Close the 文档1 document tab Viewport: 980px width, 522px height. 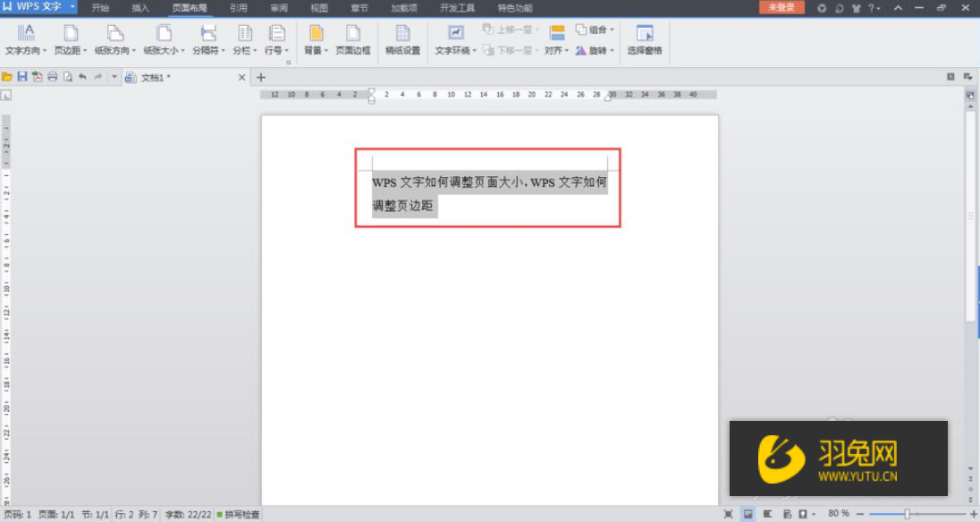(242, 78)
